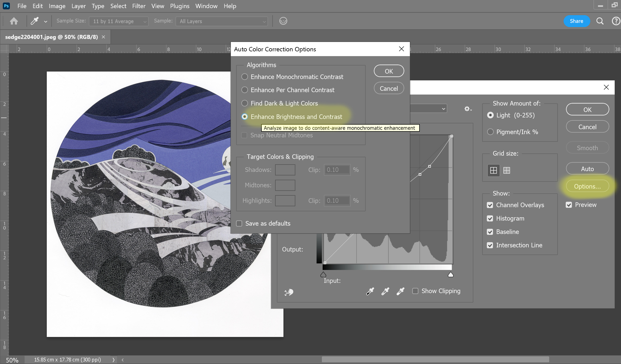Open the Image menu
Screen dimensions: 621x364
click(57, 6)
